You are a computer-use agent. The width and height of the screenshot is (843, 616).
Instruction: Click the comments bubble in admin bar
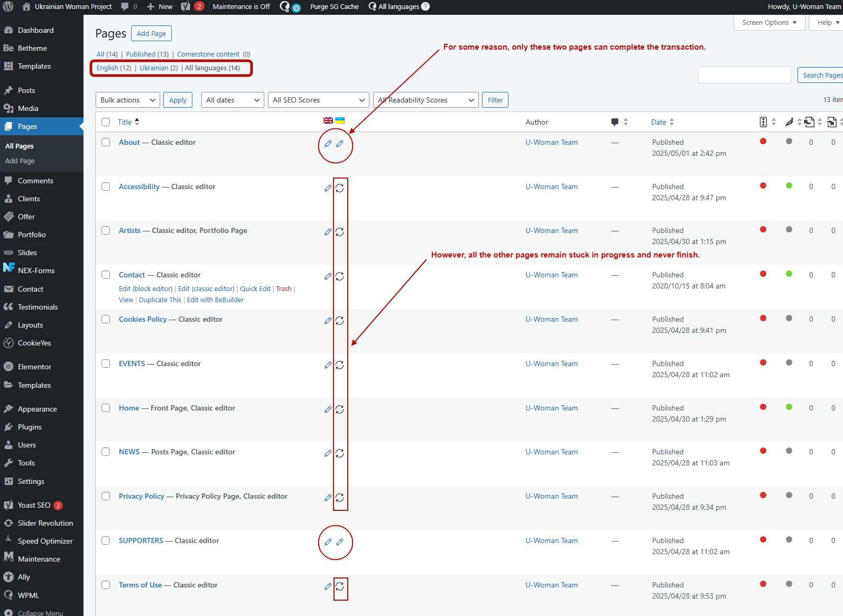[x=125, y=6]
